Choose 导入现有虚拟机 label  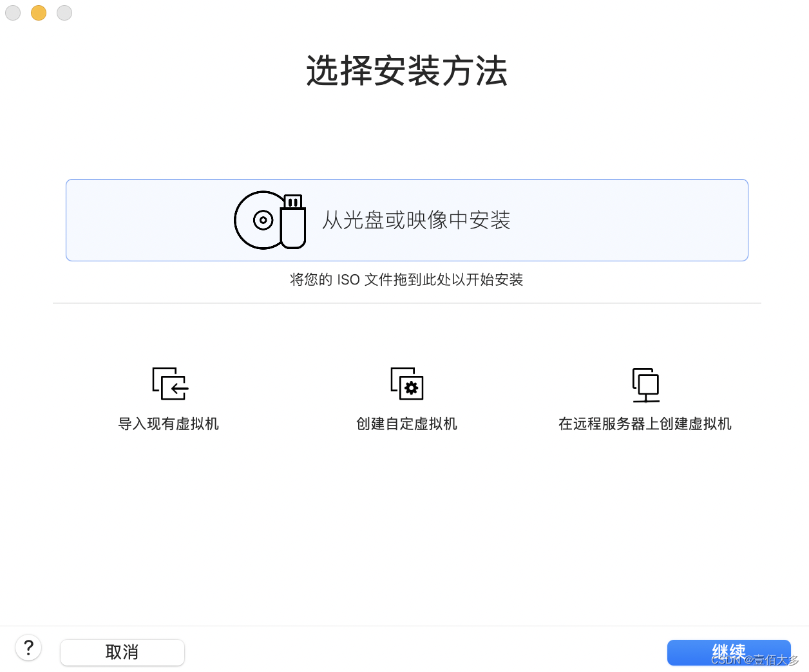point(169,424)
